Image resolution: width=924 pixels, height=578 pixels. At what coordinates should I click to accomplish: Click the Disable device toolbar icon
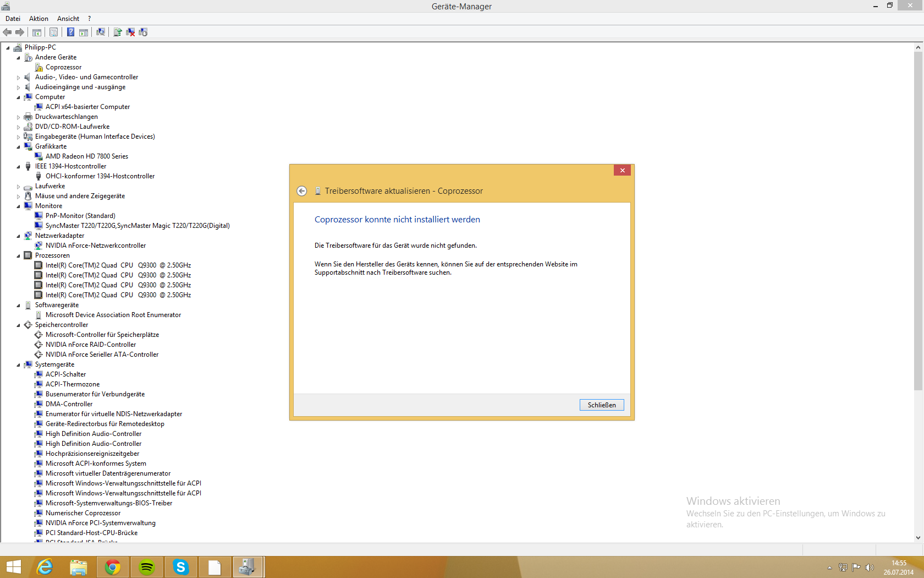(143, 32)
